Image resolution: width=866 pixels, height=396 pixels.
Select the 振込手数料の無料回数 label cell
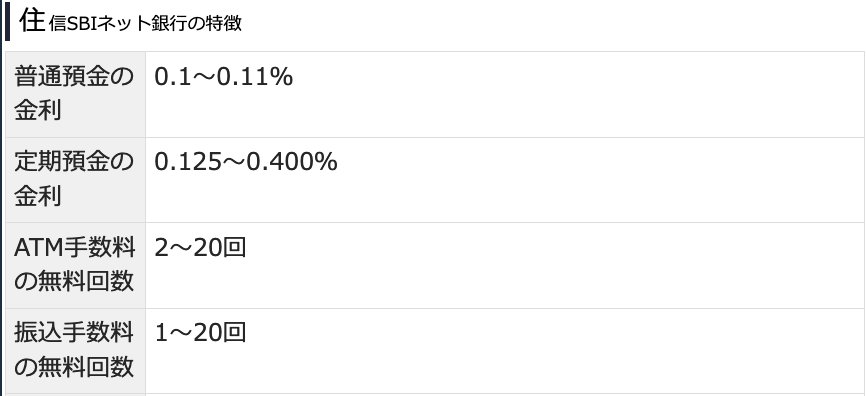point(76,351)
